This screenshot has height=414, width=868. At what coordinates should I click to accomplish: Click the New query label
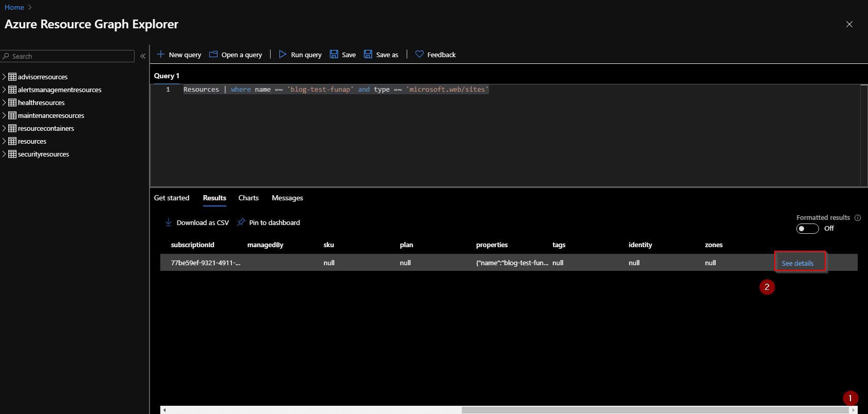click(185, 55)
